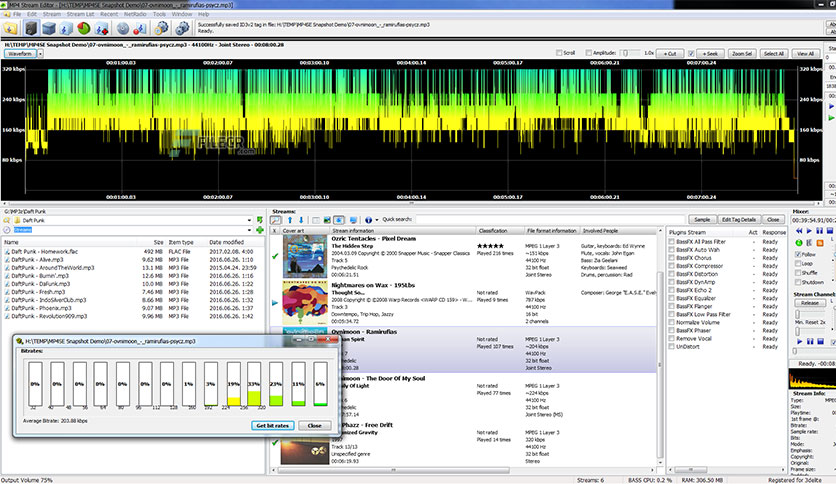The image size is (836, 484).
Task: Click the CD disc toolbar icon
Action: pyautogui.click(x=123, y=28)
